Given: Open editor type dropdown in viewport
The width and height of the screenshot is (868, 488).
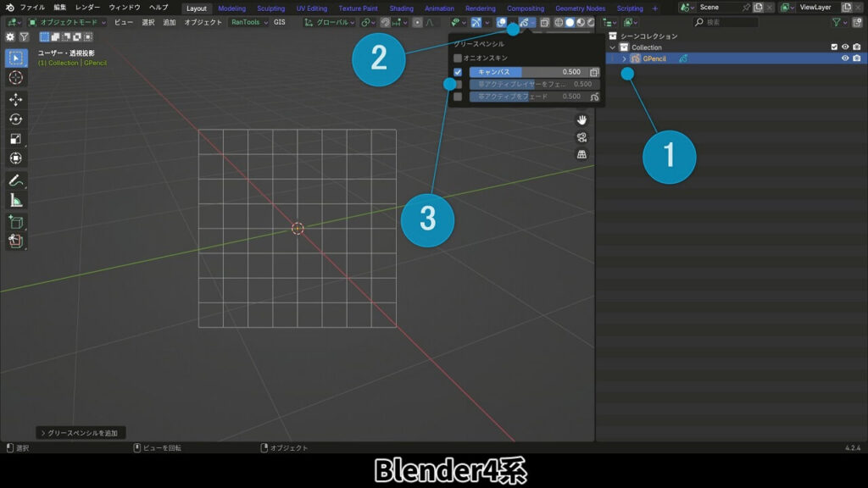Looking at the screenshot, I should [x=14, y=23].
